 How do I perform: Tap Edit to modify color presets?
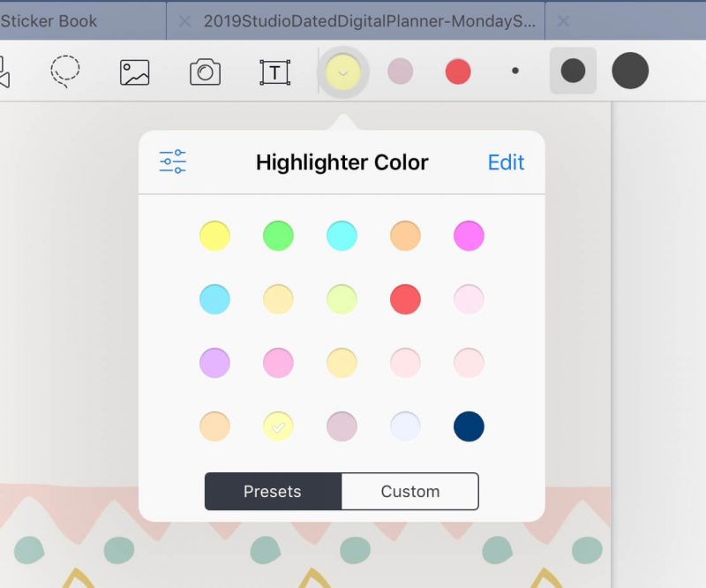[505, 162]
